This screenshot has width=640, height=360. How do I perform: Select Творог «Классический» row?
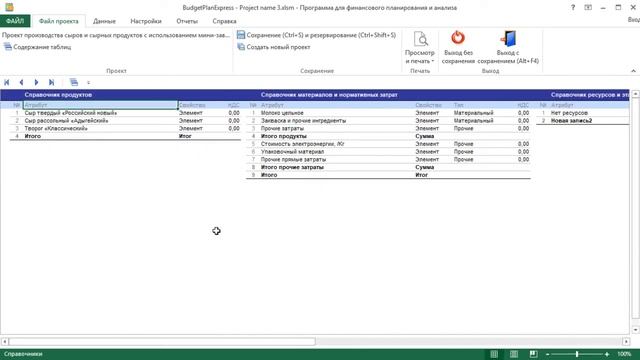[125, 128]
